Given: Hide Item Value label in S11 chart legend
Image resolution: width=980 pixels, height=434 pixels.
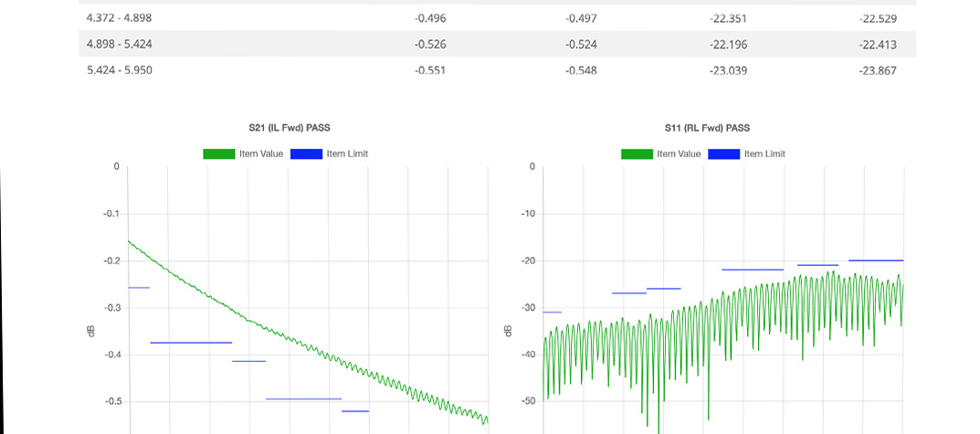Looking at the screenshot, I should click(679, 153).
